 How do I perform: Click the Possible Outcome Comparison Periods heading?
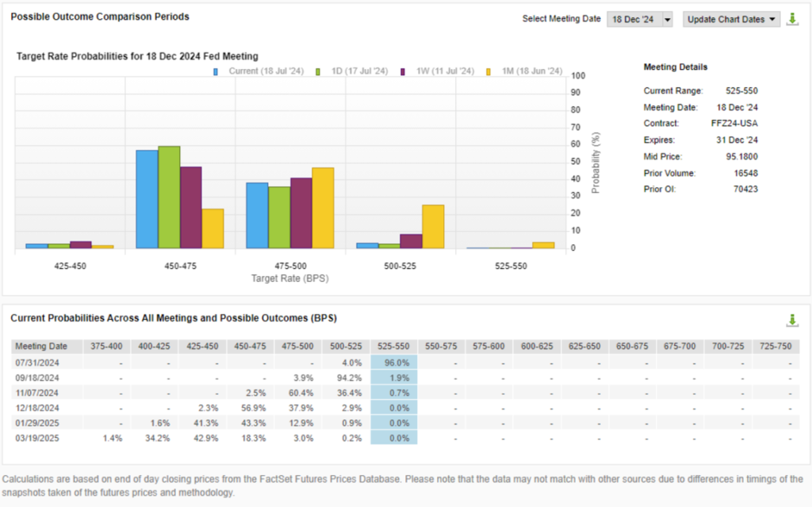tap(100, 17)
